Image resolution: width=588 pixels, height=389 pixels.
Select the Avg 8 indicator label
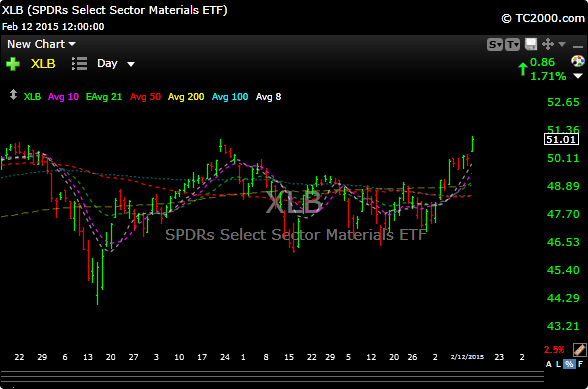click(268, 97)
